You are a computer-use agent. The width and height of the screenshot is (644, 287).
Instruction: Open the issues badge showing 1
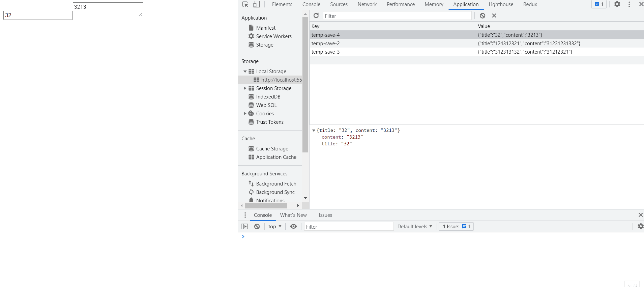point(599,4)
